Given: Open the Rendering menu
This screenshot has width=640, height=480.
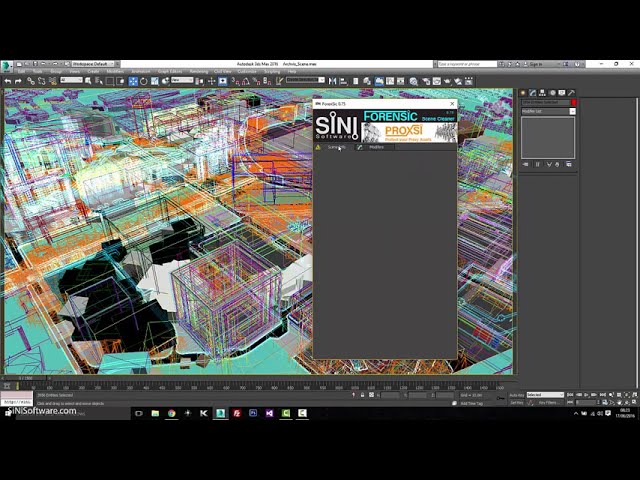Looking at the screenshot, I should pyautogui.click(x=199, y=71).
